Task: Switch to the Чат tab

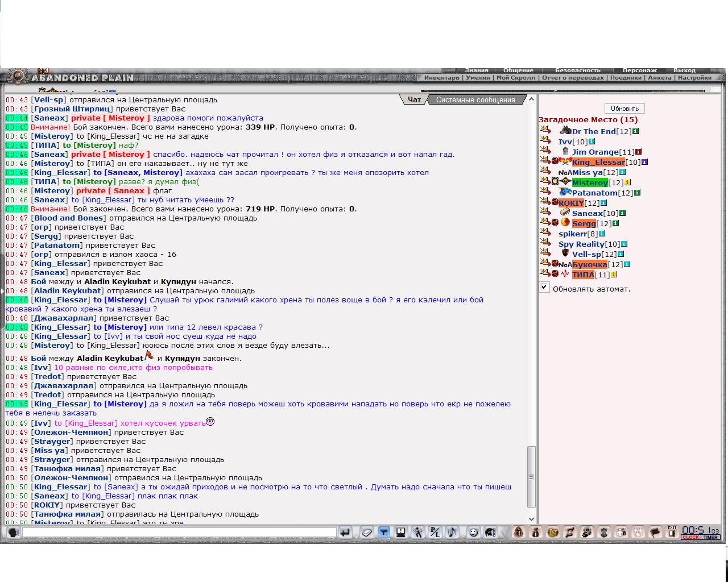Action: click(414, 99)
